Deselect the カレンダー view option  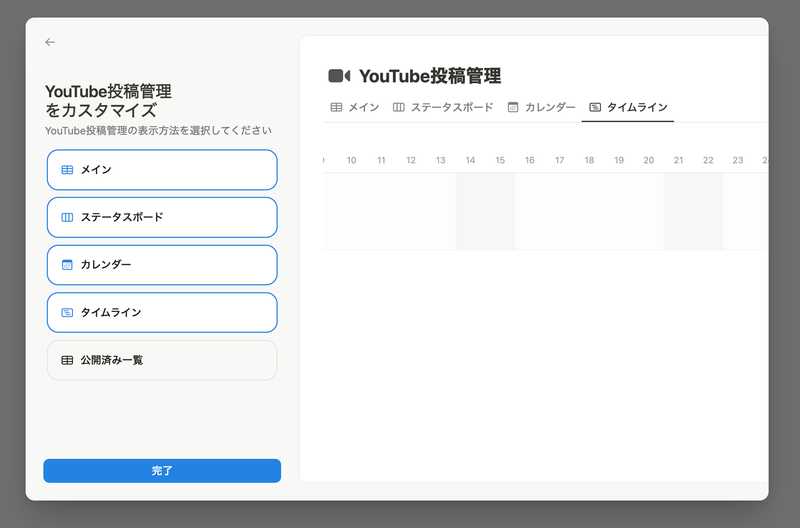pos(161,265)
